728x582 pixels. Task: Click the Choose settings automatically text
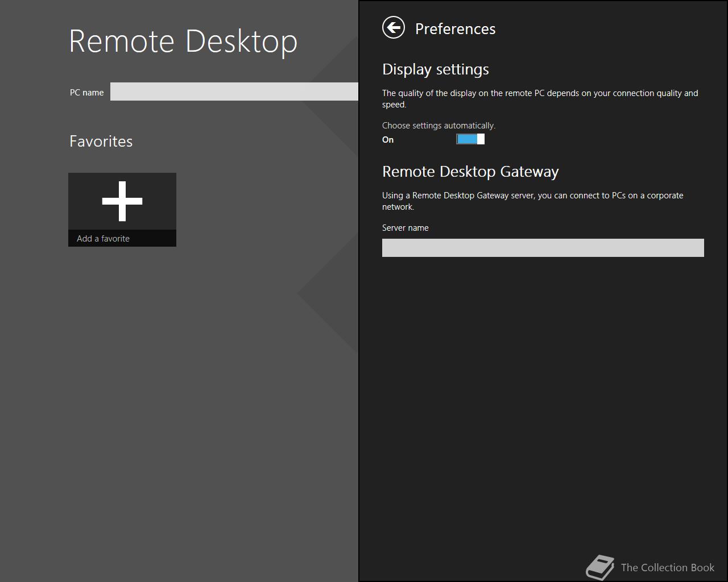[x=439, y=126]
